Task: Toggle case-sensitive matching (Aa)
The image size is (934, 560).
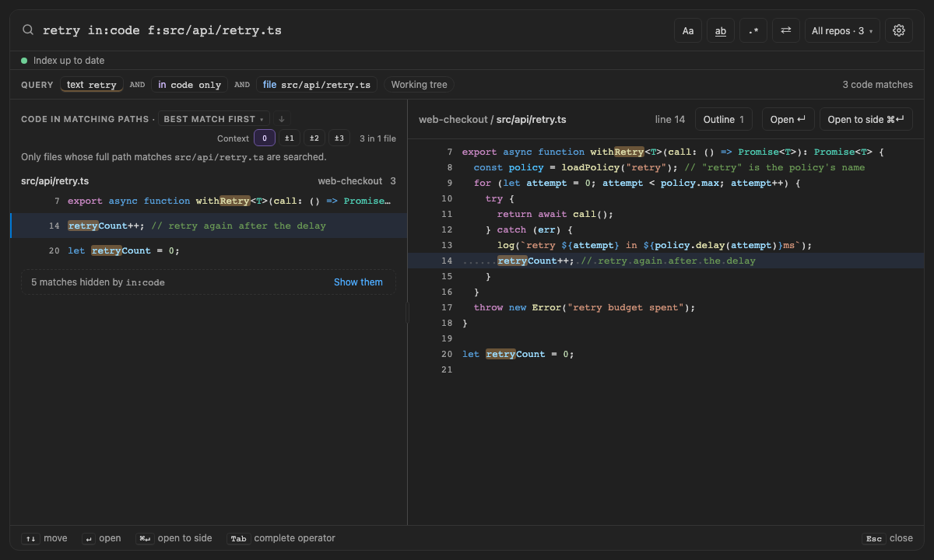Action: [x=688, y=30]
